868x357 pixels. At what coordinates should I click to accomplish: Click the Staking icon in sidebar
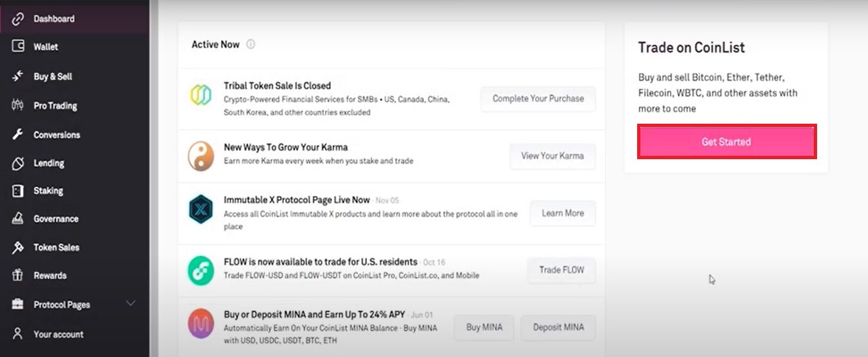coord(18,191)
